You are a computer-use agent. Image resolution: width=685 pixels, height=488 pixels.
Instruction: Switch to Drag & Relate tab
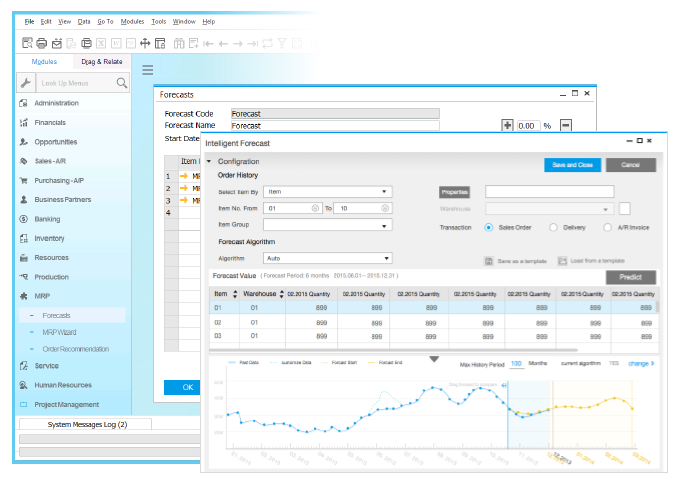tap(102, 62)
